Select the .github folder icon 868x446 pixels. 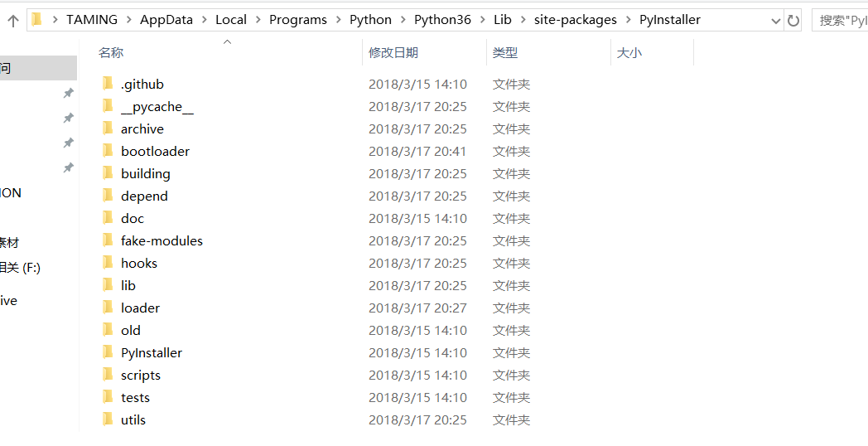108,84
